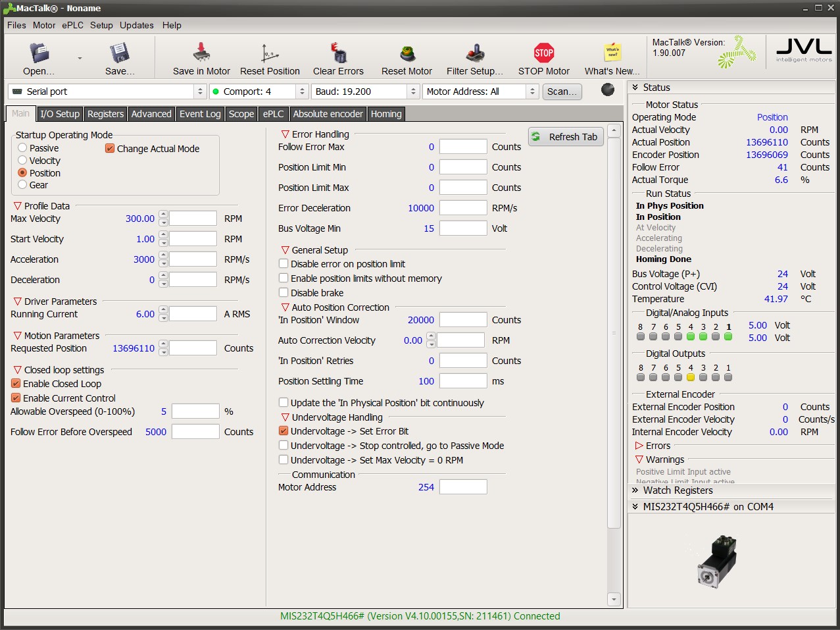Open the Comport dropdown
The height and width of the screenshot is (630, 840).
[259, 92]
